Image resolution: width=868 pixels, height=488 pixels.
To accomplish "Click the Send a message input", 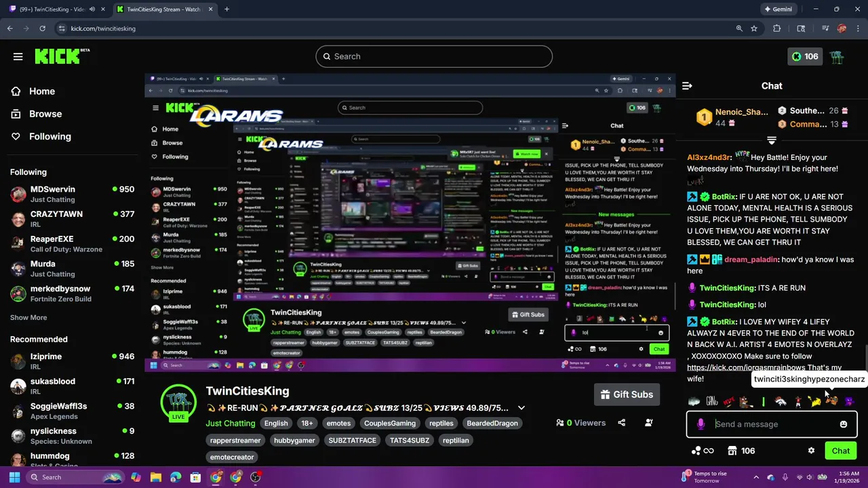I will click(772, 424).
